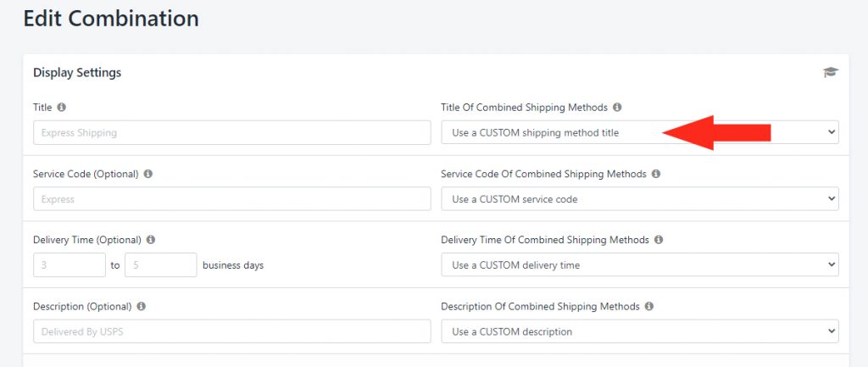Focus the Service Code input field
Image resolution: width=868 pixels, height=367 pixels.
click(232, 198)
